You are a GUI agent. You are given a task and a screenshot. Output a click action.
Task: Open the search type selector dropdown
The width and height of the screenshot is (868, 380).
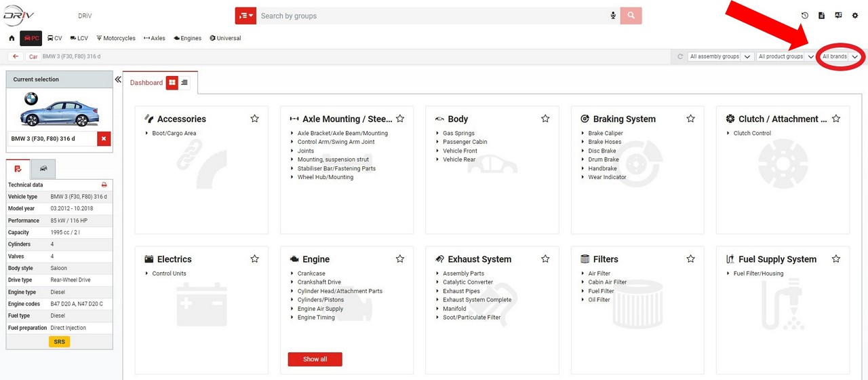pos(245,16)
